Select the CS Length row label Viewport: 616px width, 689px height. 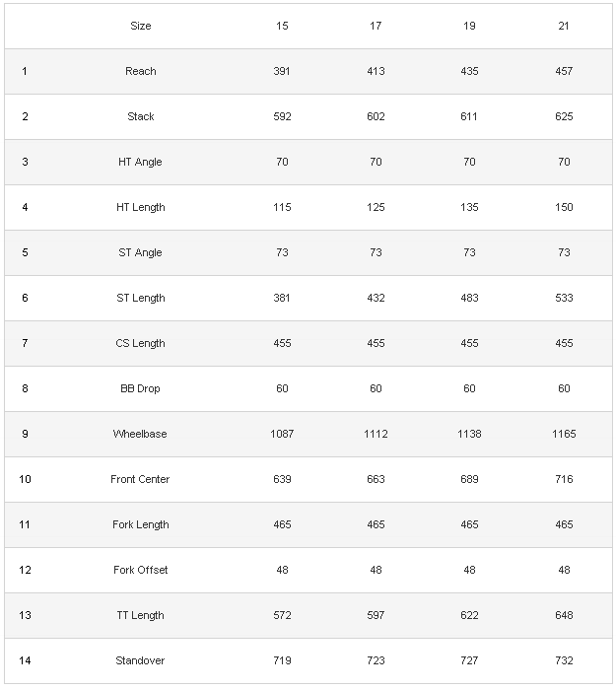[141, 343]
